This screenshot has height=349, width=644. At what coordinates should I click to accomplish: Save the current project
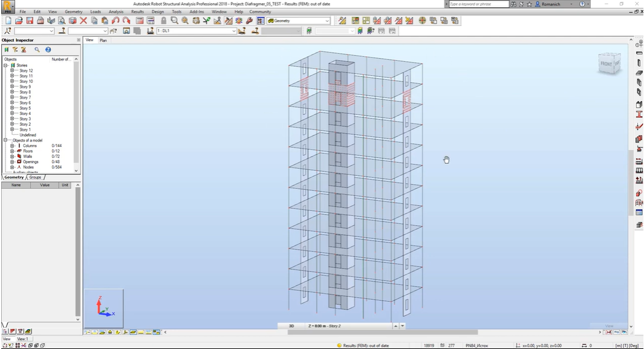coord(30,21)
